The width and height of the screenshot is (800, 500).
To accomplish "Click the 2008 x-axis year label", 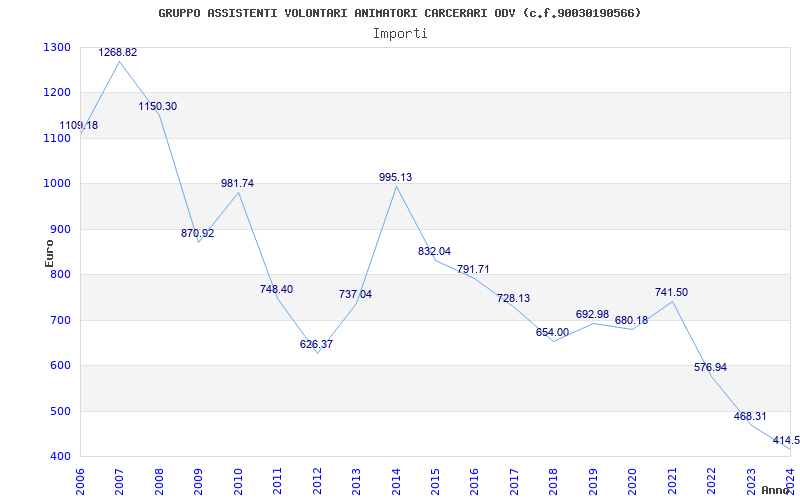I will pyautogui.click(x=158, y=480).
